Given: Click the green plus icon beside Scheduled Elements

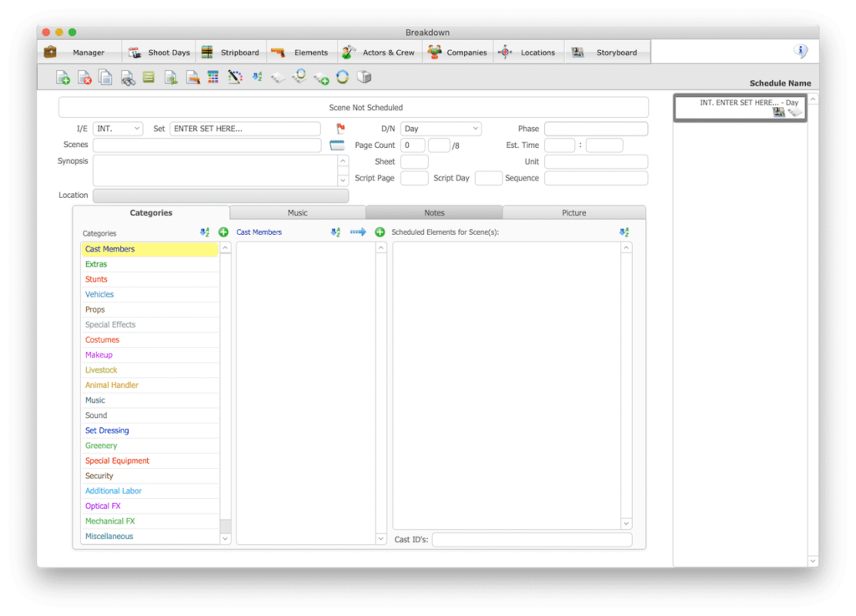Looking at the screenshot, I should (x=380, y=232).
